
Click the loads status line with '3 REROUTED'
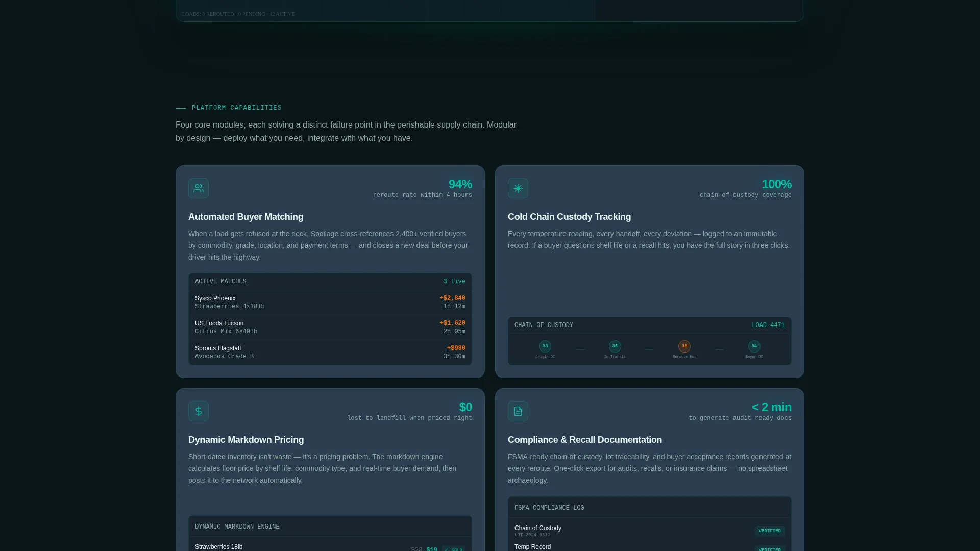click(x=238, y=14)
